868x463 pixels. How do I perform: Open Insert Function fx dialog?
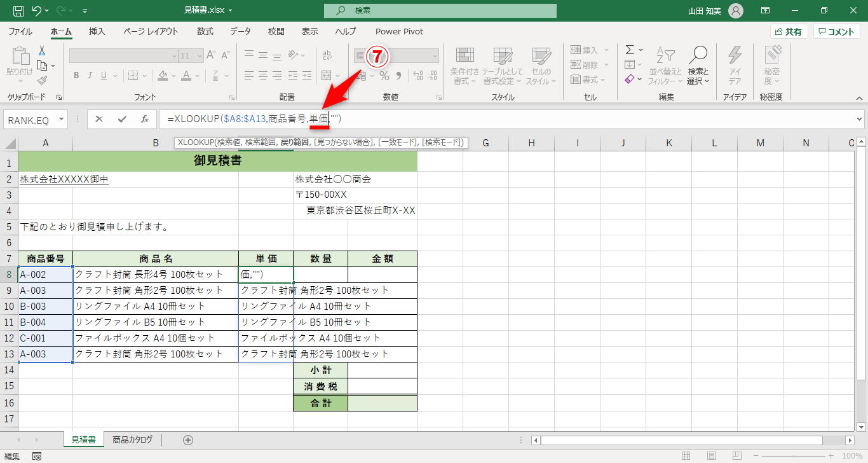tap(144, 119)
